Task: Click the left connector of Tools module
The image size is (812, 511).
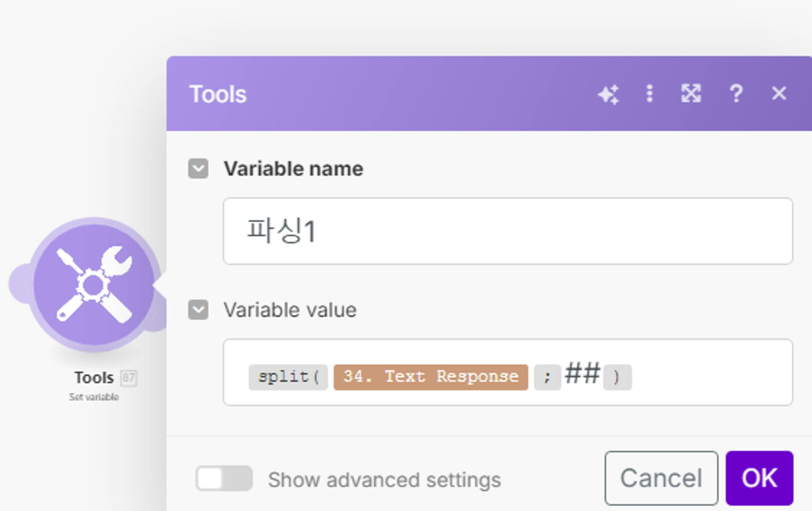Action: coord(20,284)
